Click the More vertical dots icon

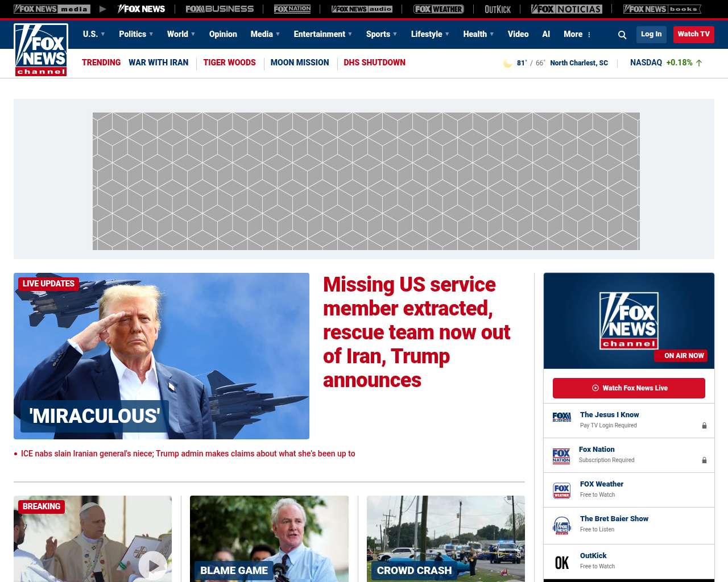pyautogui.click(x=589, y=35)
